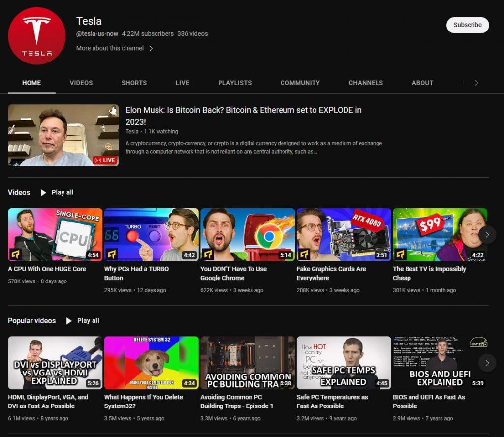Click the title 'Why PCs Had a TURBO Button'
Screen dimensions: 504x437
pos(136,274)
